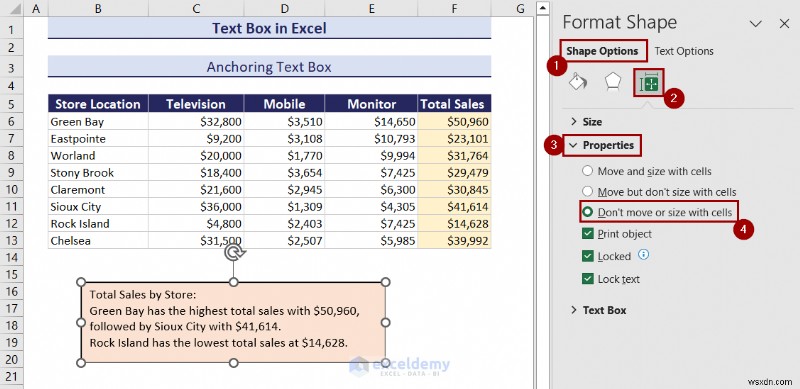The width and height of the screenshot is (800, 389).
Task: Collapse the Properties section
Action: (x=602, y=145)
